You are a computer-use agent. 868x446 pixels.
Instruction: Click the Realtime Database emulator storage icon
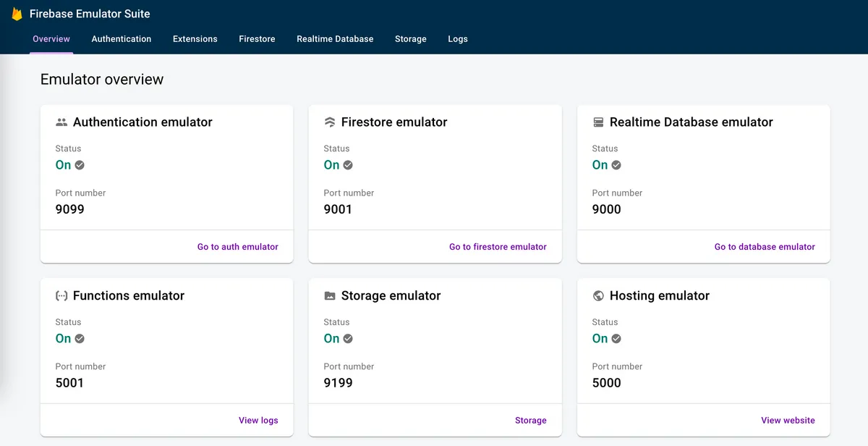(x=598, y=122)
